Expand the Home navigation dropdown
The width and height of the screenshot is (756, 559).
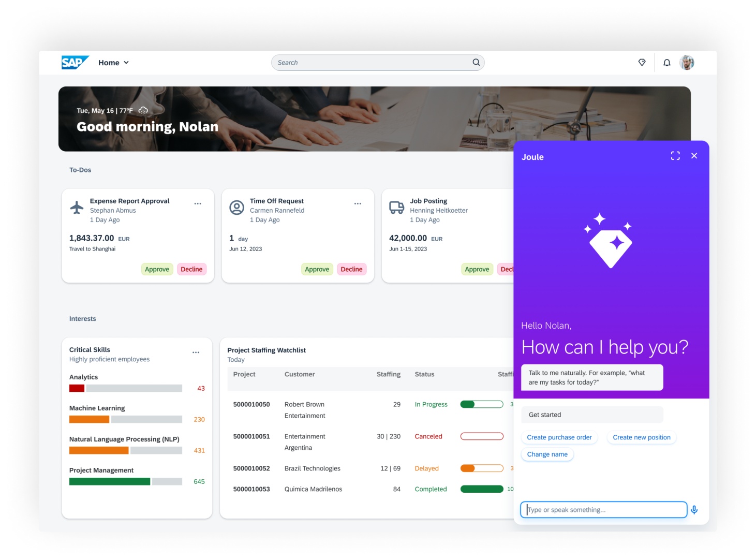coord(113,63)
